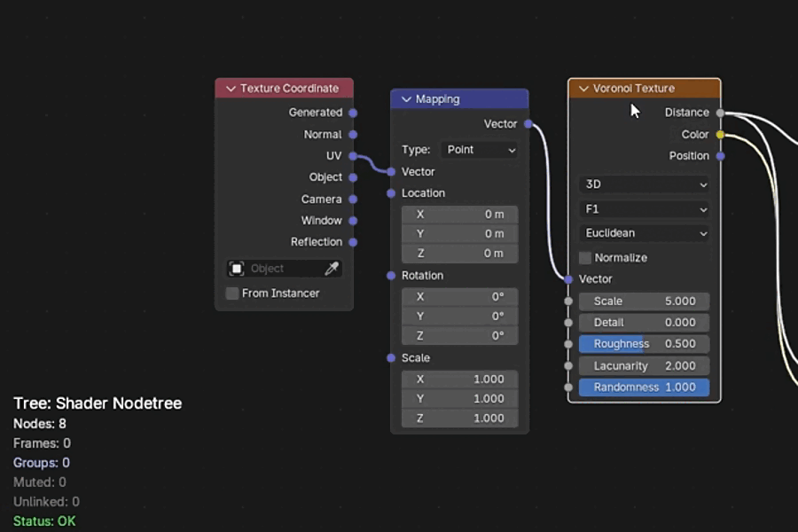This screenshot has height=532, width=798.
Task: Click the Voronoi Roughness input socket
Action: coord(568,344)
